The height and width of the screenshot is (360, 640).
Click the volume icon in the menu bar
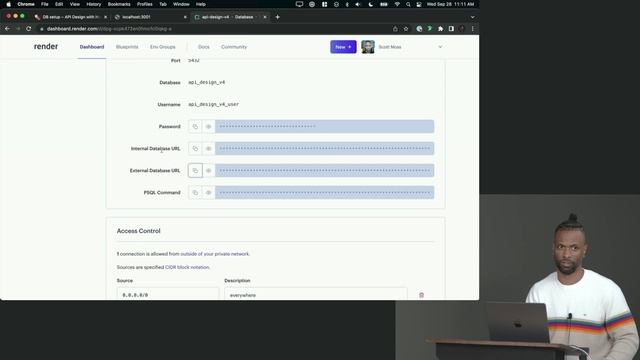pyautogui.click(x=358, y=4)
